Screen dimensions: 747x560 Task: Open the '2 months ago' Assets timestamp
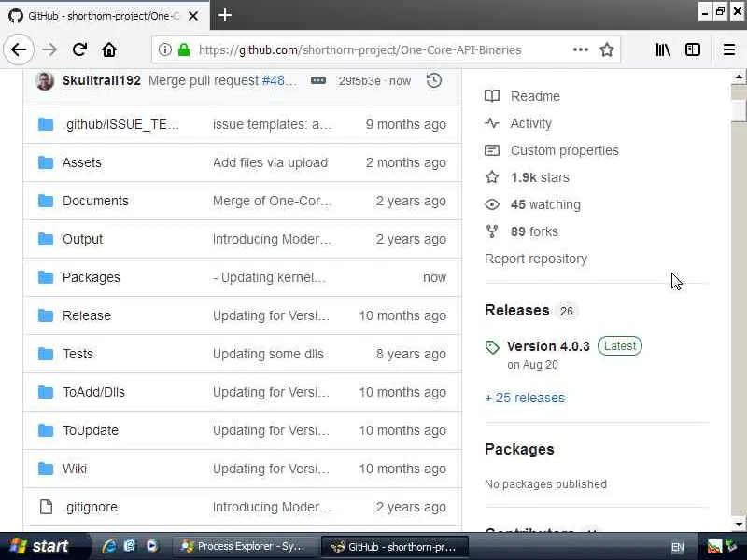point(406,162)
